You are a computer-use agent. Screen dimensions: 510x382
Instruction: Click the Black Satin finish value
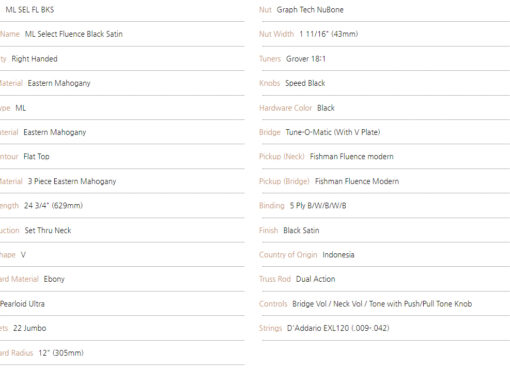[x=301, y=230]
